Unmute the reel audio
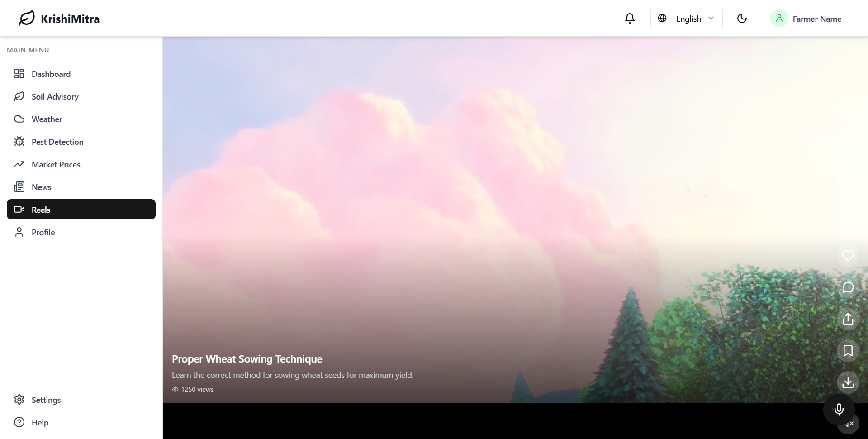 point(850,425)
